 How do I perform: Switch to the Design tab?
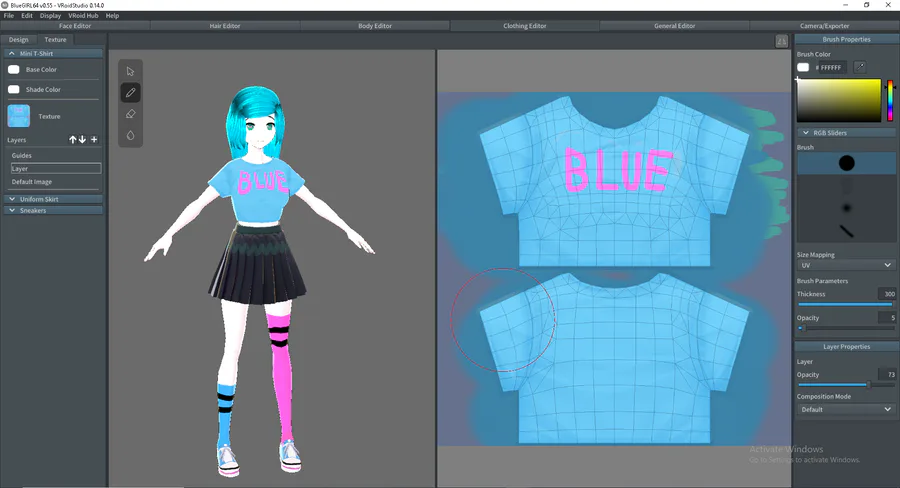tap(18, 40)
